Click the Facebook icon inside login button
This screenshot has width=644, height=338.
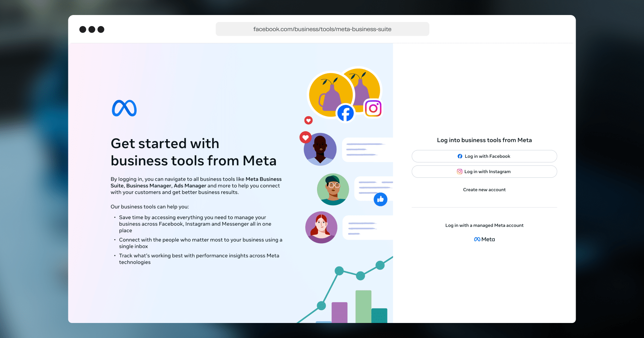click(460, 156)
